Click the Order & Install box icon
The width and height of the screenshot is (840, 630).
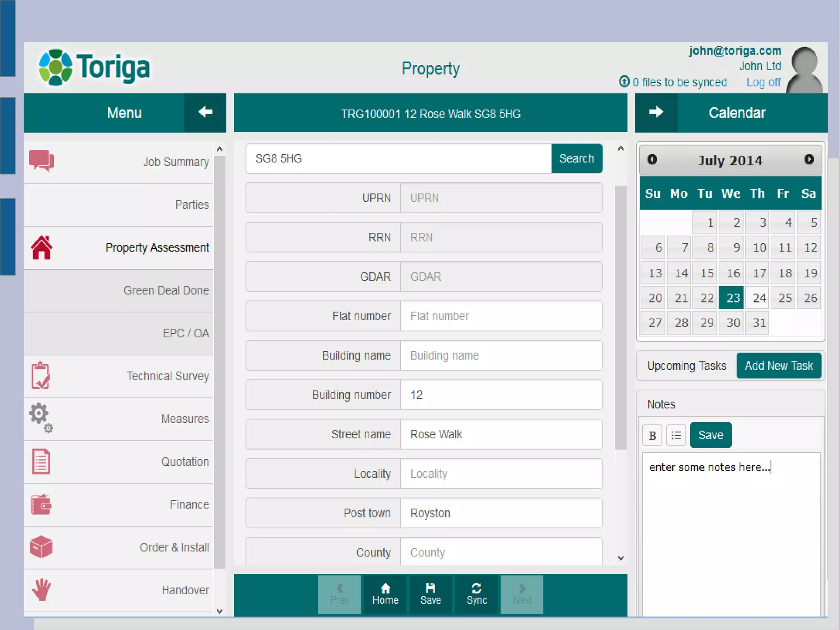41,547
